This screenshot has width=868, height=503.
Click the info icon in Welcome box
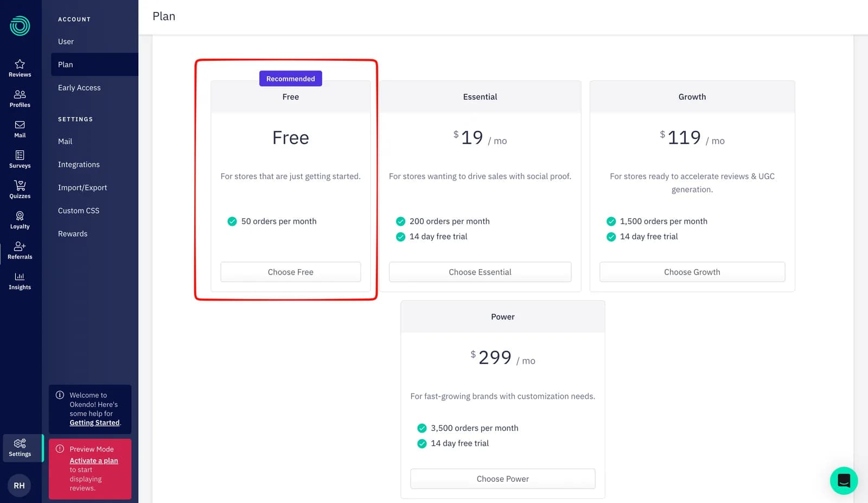tap(60, 395)
